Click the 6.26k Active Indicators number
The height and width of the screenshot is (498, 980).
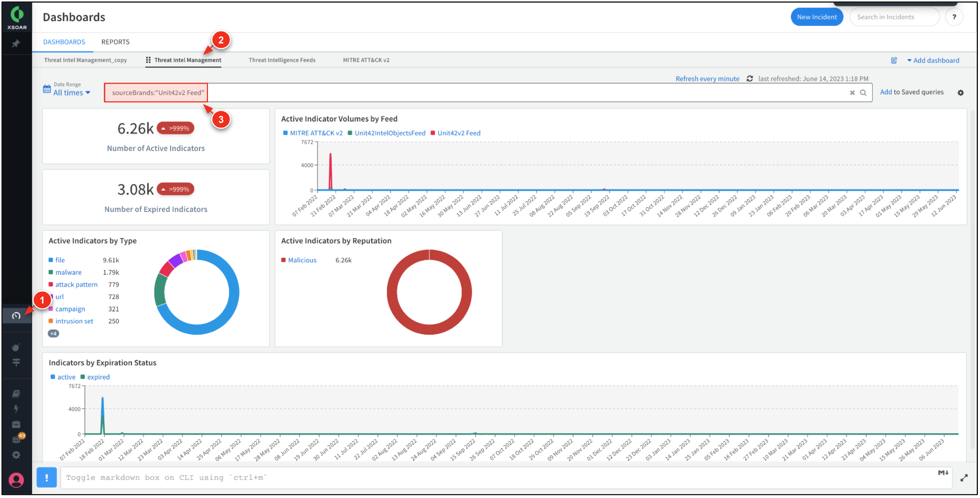[x=135, y=129]
